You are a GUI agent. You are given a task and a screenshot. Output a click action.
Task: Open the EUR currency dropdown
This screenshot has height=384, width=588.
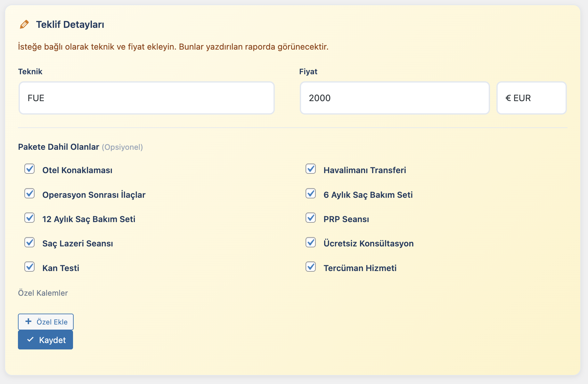coord(531,98)
